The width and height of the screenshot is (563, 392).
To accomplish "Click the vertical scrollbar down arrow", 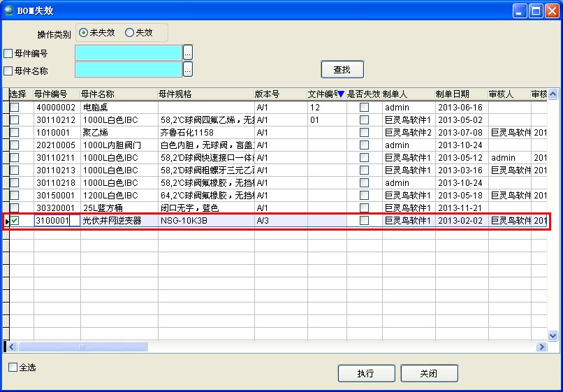I will point(553,336).
